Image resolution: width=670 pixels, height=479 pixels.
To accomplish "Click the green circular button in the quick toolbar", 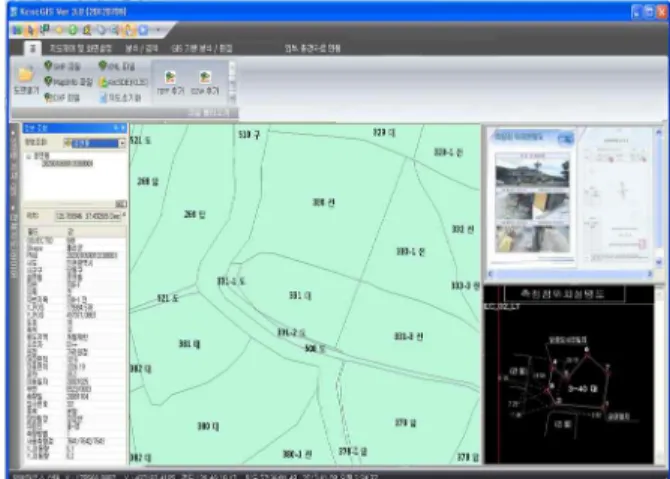I will [x=73, y=30].
